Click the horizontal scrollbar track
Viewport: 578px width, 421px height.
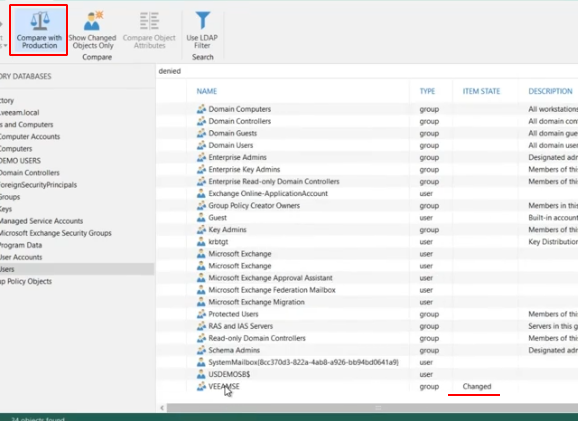372,408
